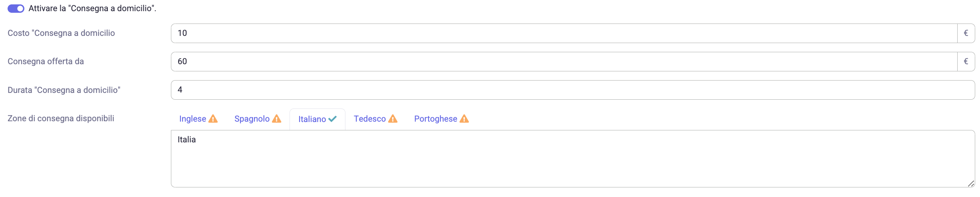This screenshot has width=980, height=197.
Task: Open the Portoghese language tab
Action: click(441, 119)
